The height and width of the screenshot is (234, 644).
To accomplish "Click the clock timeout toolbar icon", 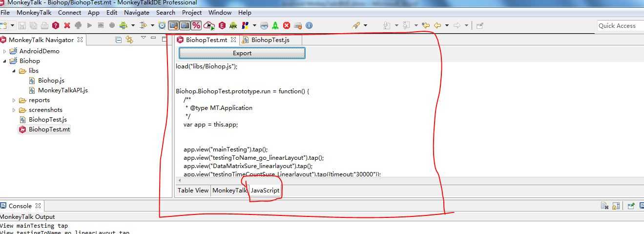I will click(162, 25).
